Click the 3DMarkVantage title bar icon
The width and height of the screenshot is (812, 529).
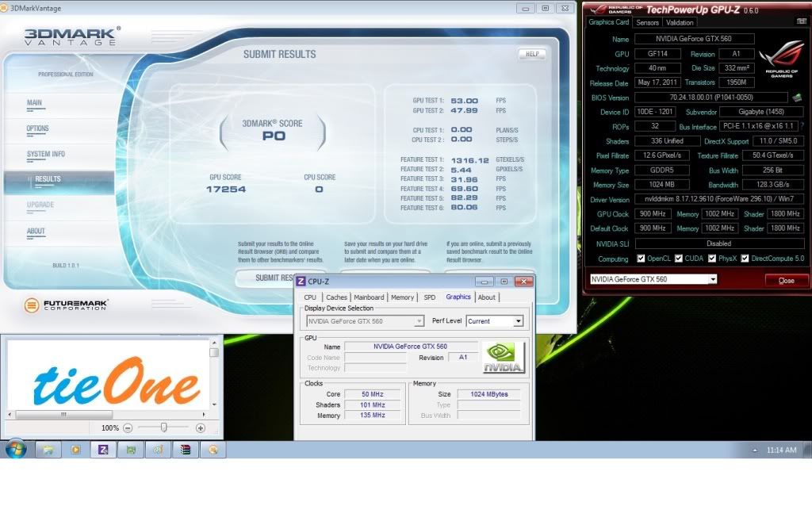(x=4, y=8)
